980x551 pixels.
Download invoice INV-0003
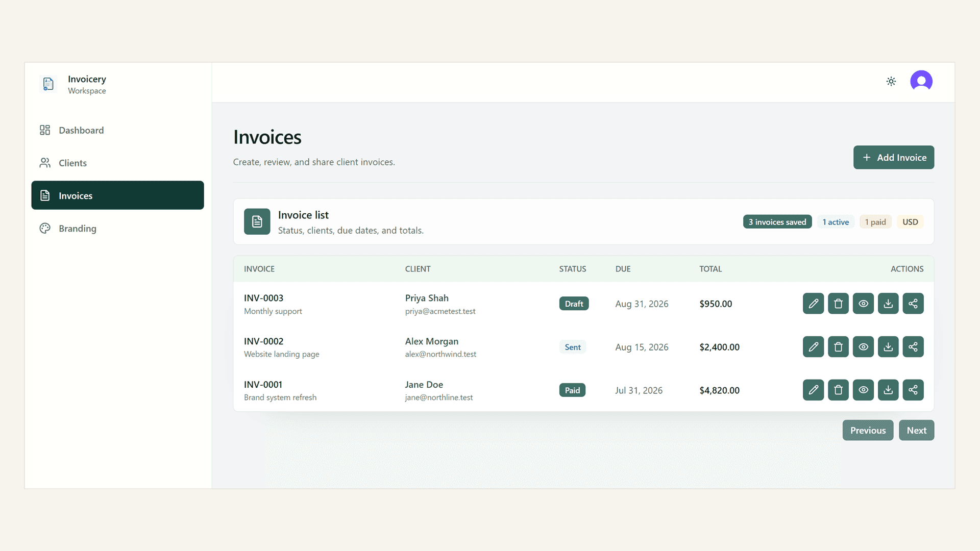888,304
